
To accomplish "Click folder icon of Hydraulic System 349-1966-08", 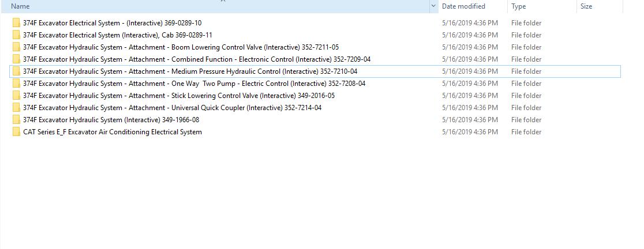I will pyautogui.click(x=16, y=120).
